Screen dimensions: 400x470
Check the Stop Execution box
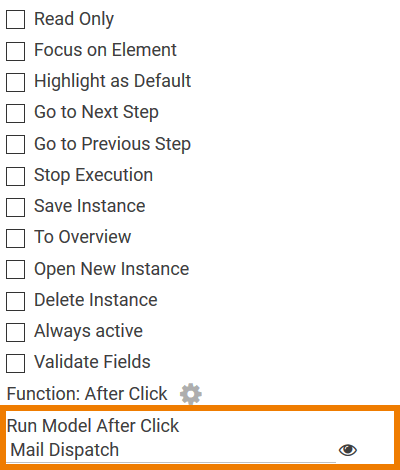15,176
